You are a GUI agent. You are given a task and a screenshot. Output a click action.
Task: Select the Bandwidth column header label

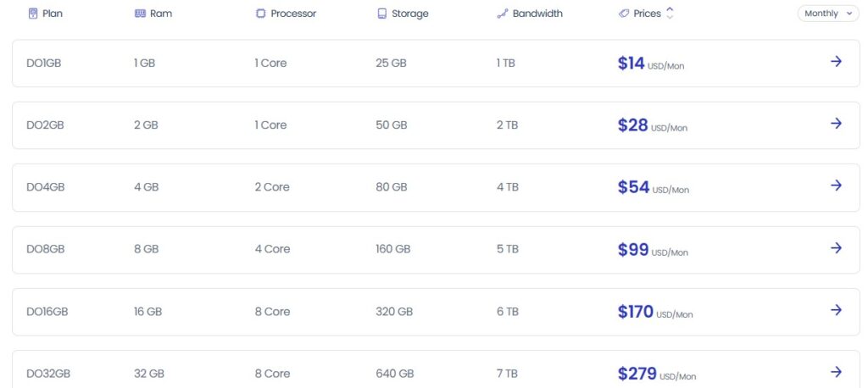537,14
